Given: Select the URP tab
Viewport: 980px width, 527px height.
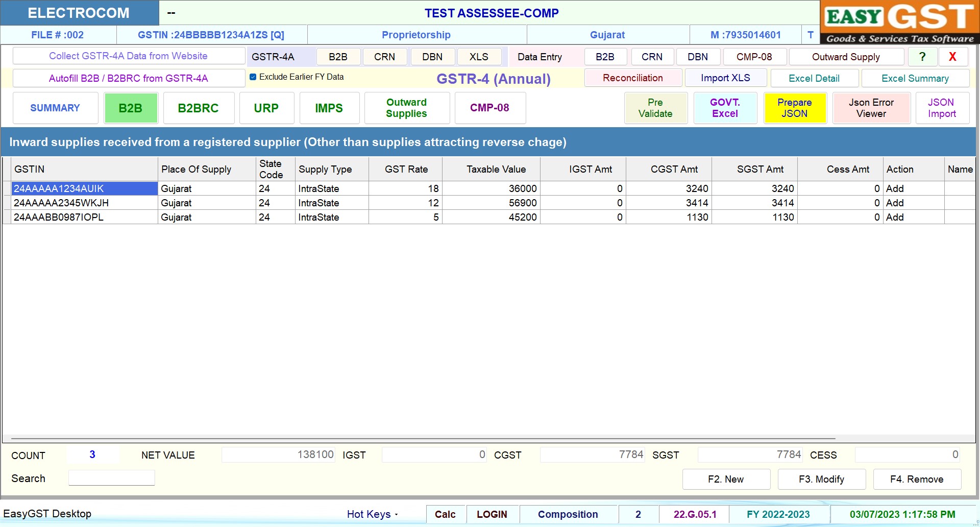Looking at the screenshot, I should pos(266,108).
